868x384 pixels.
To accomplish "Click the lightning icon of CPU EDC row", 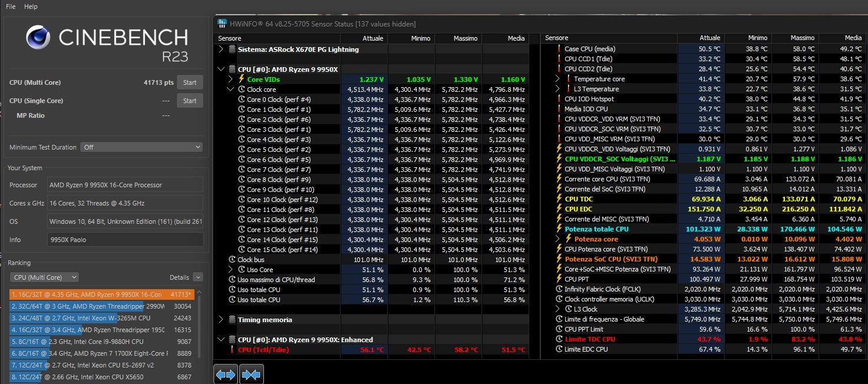I will [559, 209].
